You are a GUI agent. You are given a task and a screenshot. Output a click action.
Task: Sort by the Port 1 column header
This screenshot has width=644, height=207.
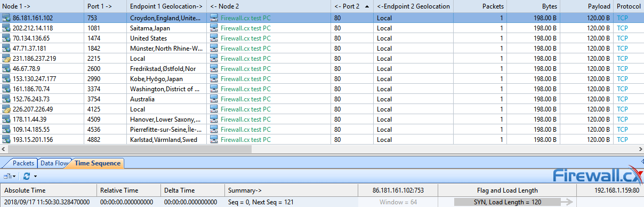pos(105,6)
